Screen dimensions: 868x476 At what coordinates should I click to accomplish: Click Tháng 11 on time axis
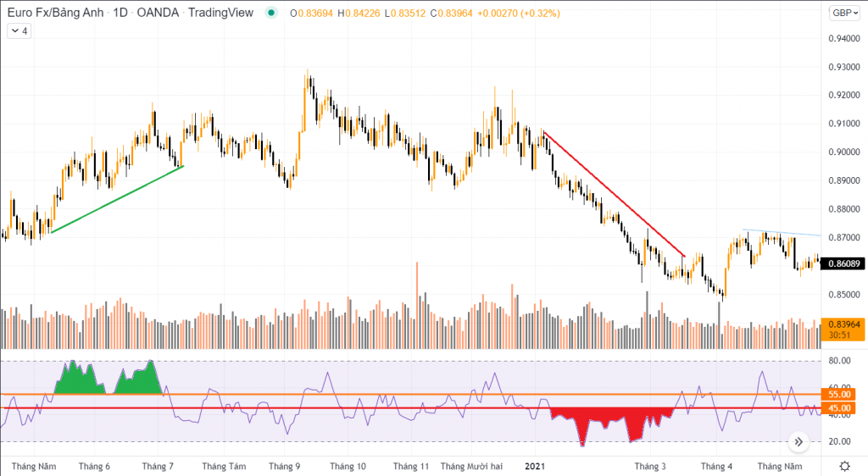(x=411, y=466)
